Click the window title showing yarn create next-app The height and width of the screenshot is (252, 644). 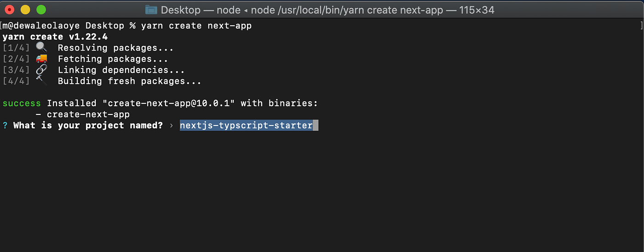coord(328,10)
